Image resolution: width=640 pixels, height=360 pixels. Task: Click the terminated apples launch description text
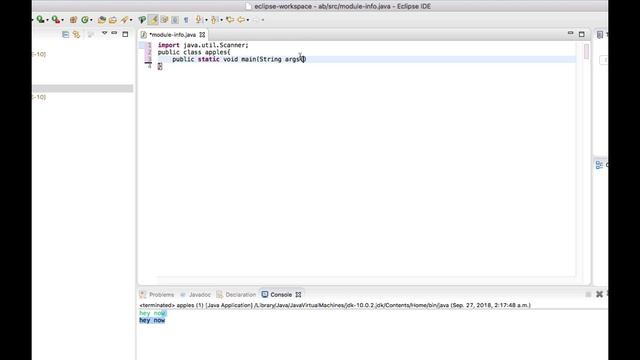[335, 305]
